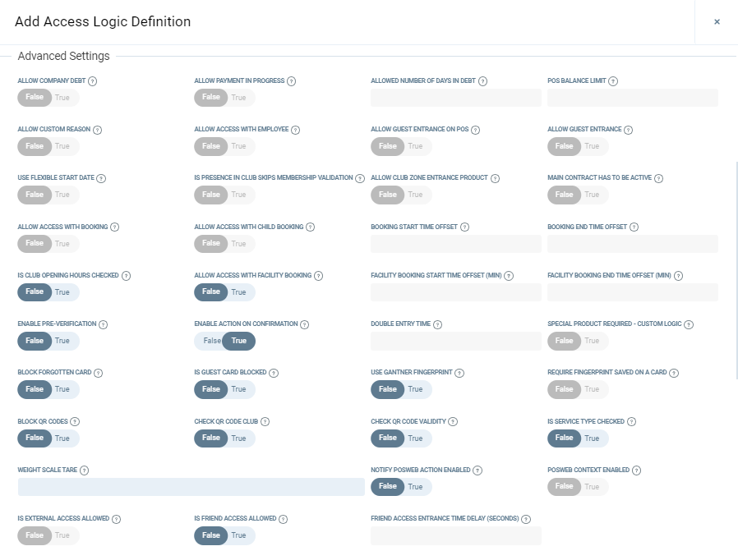
Task: Click help icon for Use Gantner Fingerprint
Action: tap(459, 373)
